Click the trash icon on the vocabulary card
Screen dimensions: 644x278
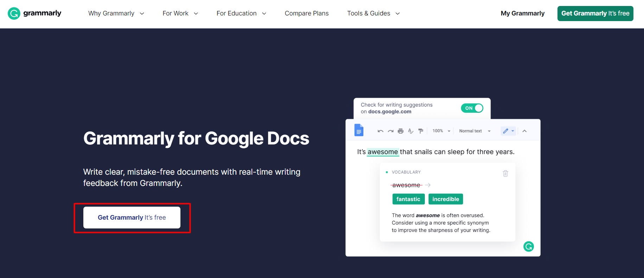(505, 173)
